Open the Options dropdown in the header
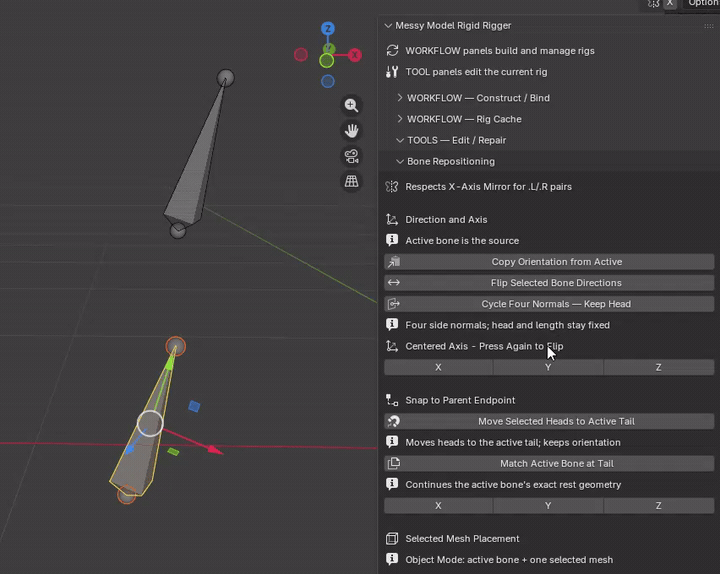This screenshot has height=574, width=720. click(703, 4)
